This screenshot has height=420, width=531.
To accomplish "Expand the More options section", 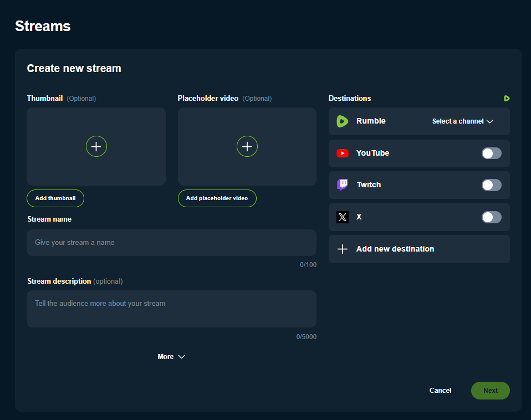I will point(171,357).
